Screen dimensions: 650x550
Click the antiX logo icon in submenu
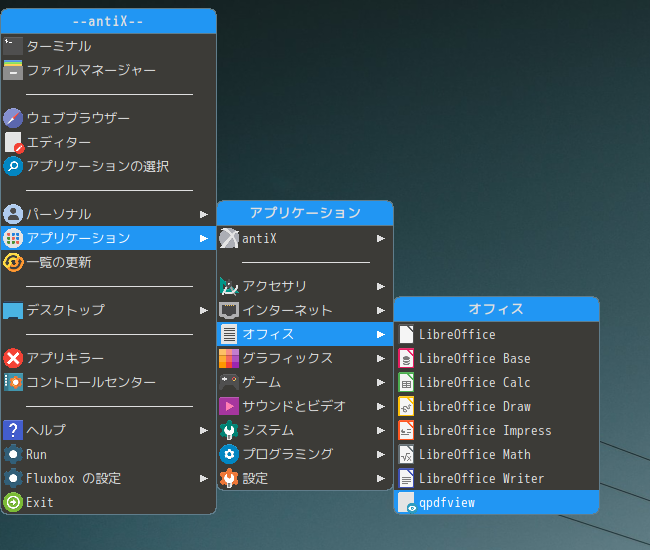point(229,238)
